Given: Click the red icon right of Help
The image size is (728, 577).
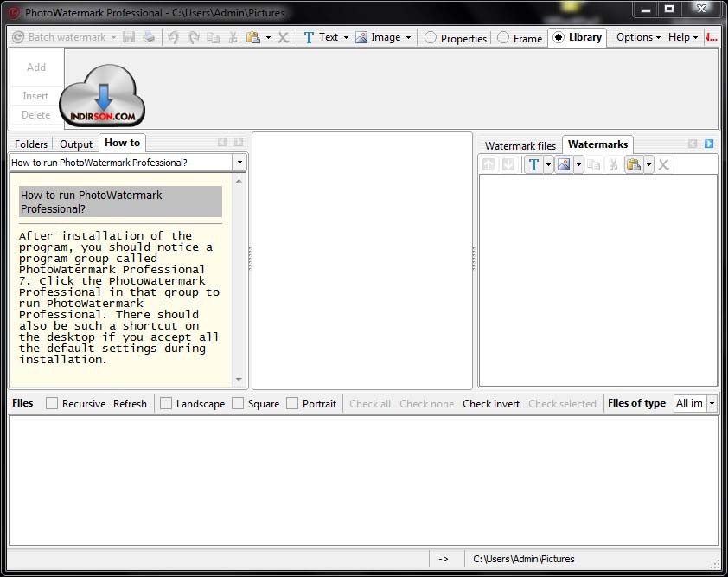Looking at the screenshot, I should [712, 37].
